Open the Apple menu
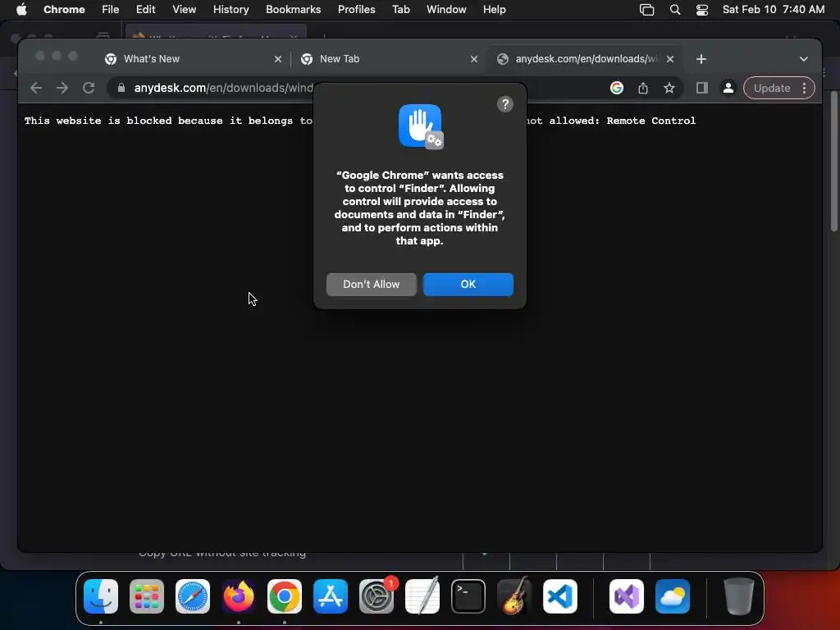The height and width of the screenshot is (630, 840). pyautogui.click(x=21, y=10)
